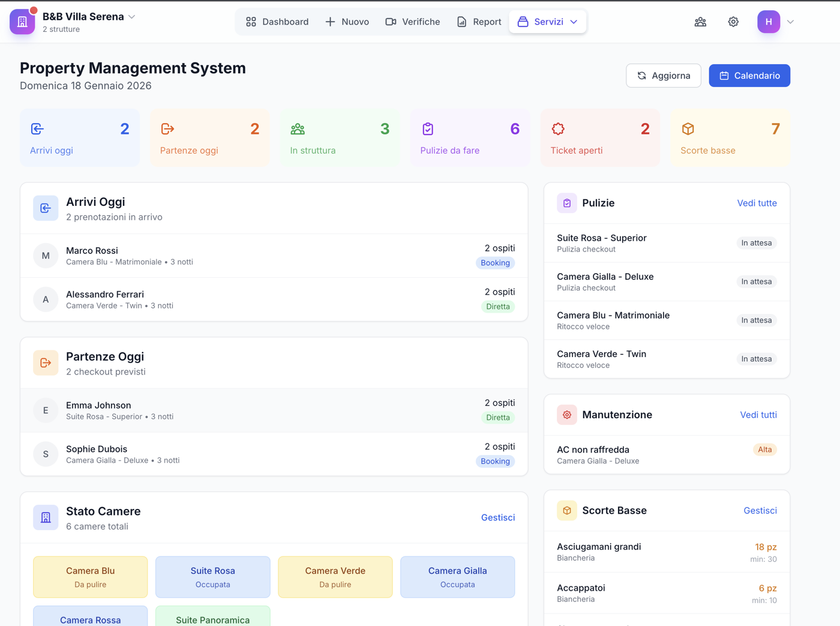Click the plus icon next to Nuovo
Screen dimensions: 840x626
(329, 22)
